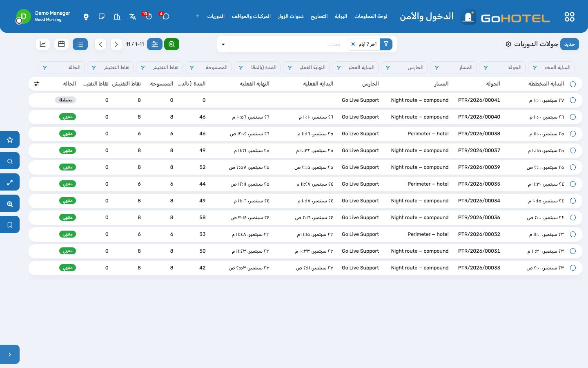This screenshot has width=588, height=368.
Task: Select checkbox for row PTR/2026/00033
Action: click(x=573, y=268)
